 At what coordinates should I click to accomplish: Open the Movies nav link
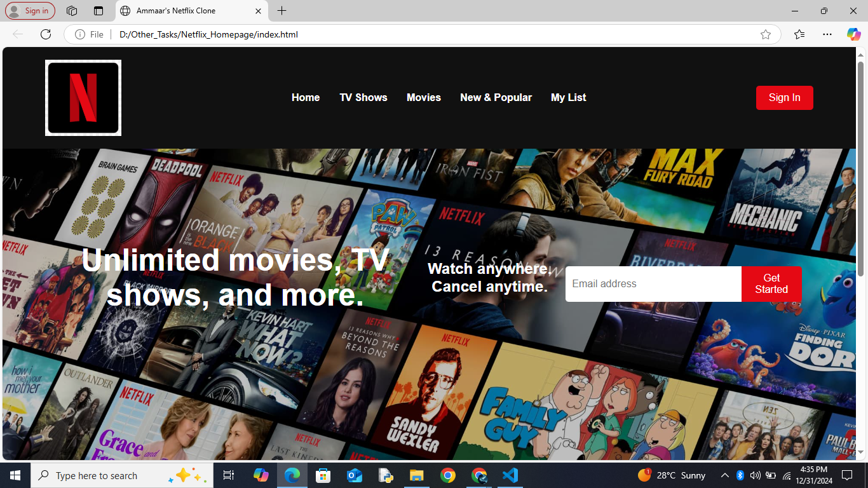[424, 97]
